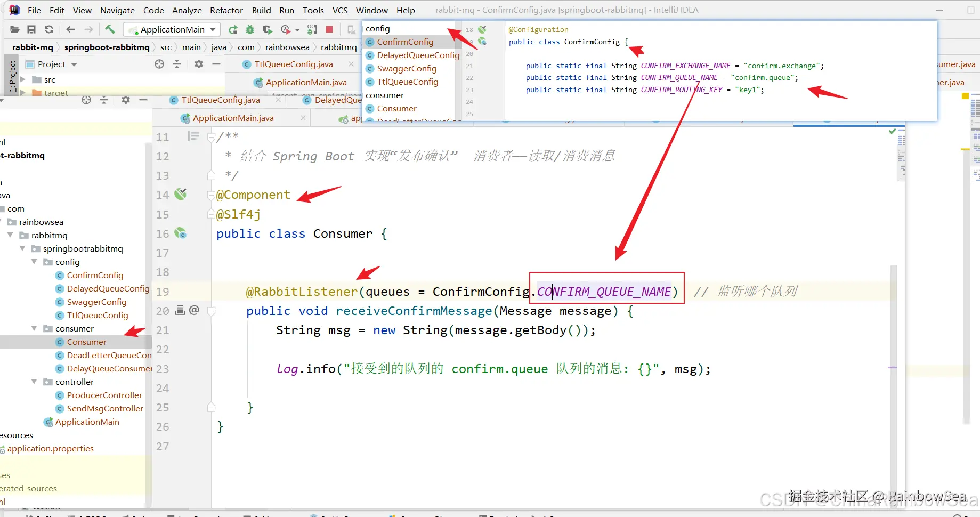Open the File menu
980x517 pixels.
pyautogui.click(x=34, y=10)
